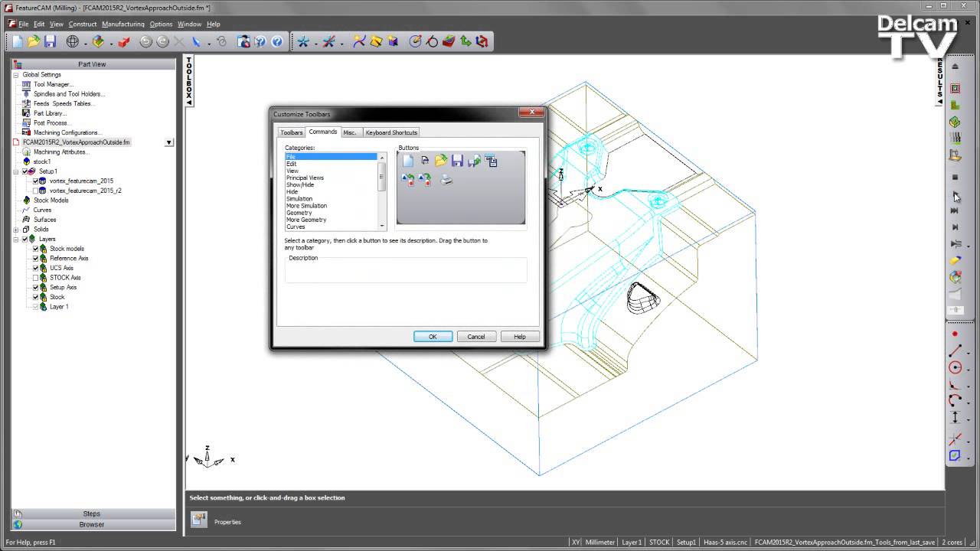Collapse the Setup1 tree node
This screenshot has width=980, height=551.
16,171
